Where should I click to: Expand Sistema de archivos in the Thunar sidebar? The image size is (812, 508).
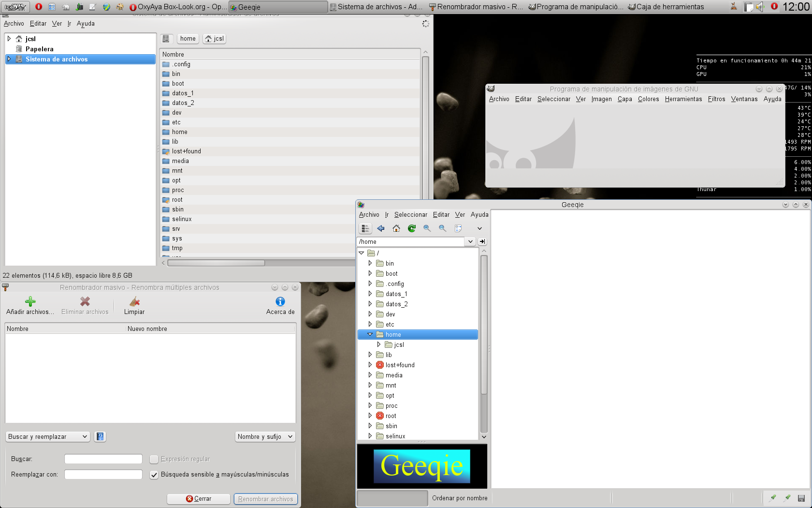[9, 59]
